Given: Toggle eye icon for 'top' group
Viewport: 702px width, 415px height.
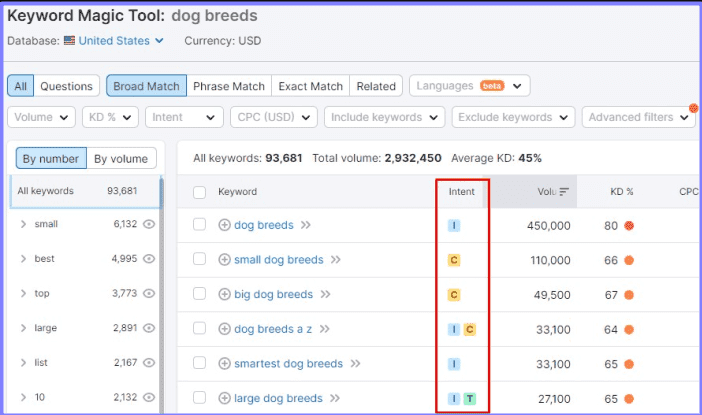Looking at the screenshot, I should point(149,293).
